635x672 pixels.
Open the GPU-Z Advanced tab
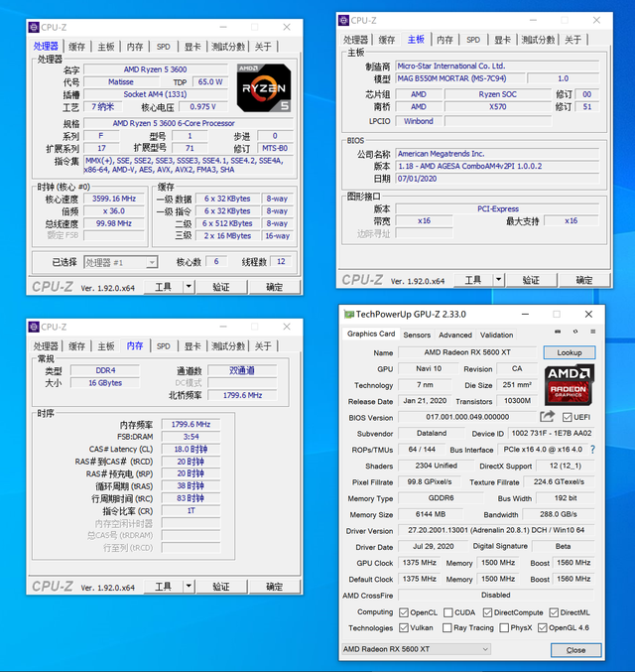[455, 335]
